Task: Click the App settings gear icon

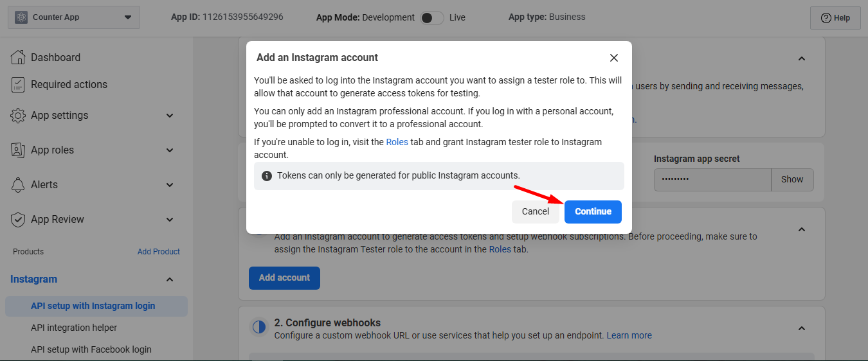Action: pos(18,116)
